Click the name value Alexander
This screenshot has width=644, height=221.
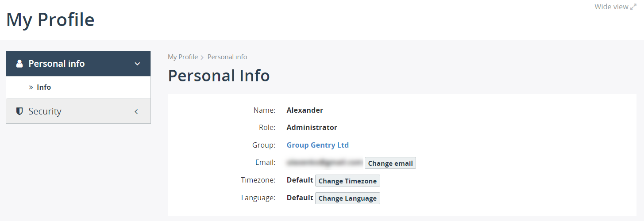point(305,110)
